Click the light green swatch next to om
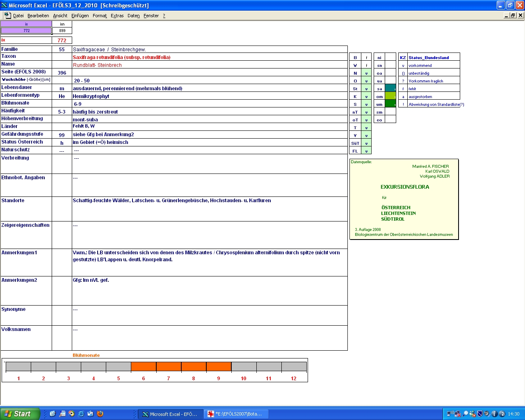The image size is (525, 420). coord(390,96)
